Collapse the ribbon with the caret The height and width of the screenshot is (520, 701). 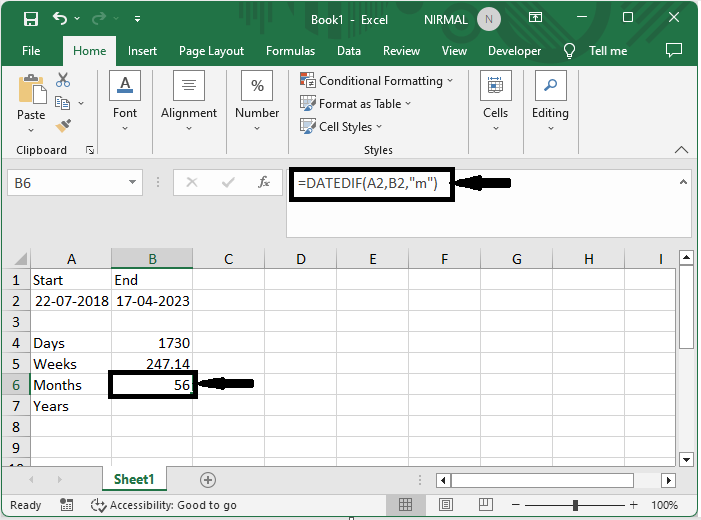pos(681,150)
